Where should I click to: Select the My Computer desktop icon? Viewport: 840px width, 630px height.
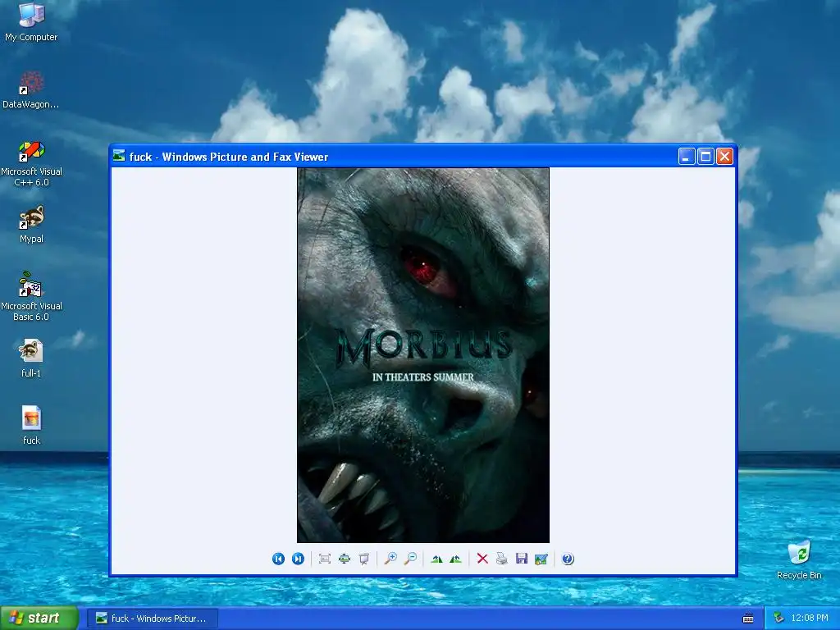click(x=31, y=22)
